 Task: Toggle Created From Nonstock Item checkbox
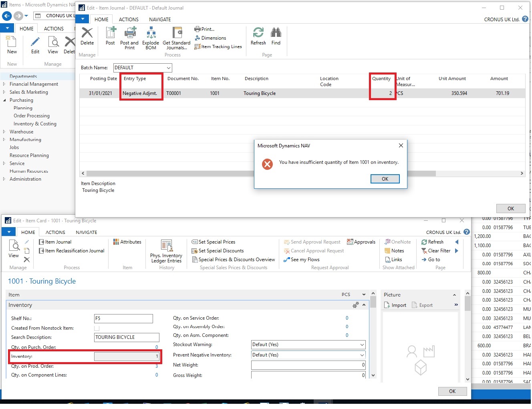point(97,328)
